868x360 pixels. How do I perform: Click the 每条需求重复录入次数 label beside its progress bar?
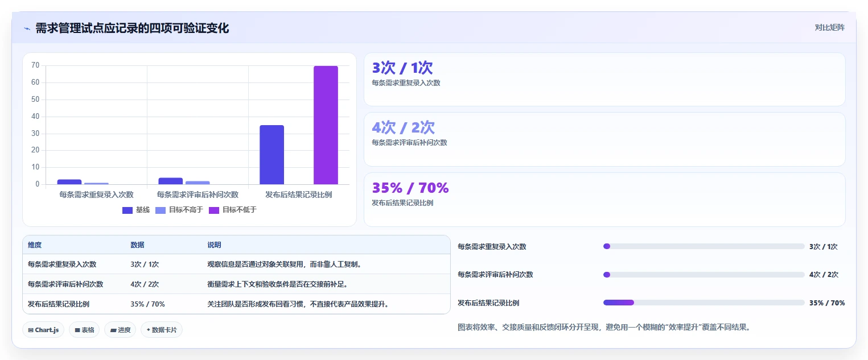[x=492, y=247]
